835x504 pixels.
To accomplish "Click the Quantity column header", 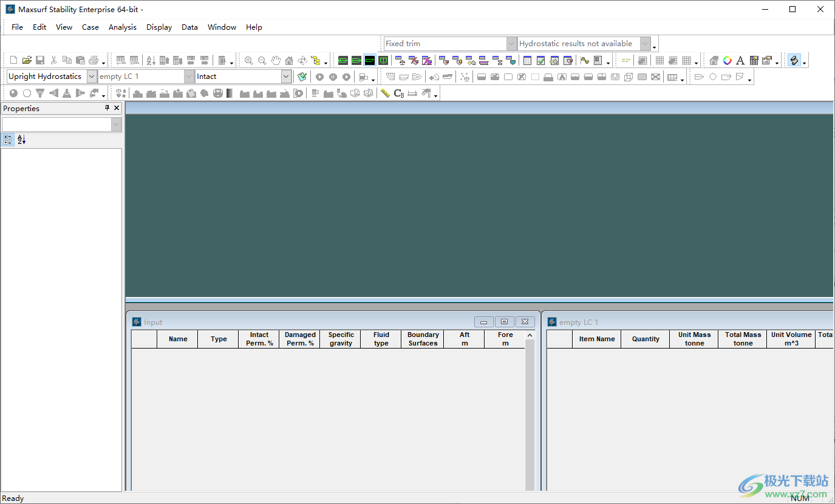I will click(646, 339).
